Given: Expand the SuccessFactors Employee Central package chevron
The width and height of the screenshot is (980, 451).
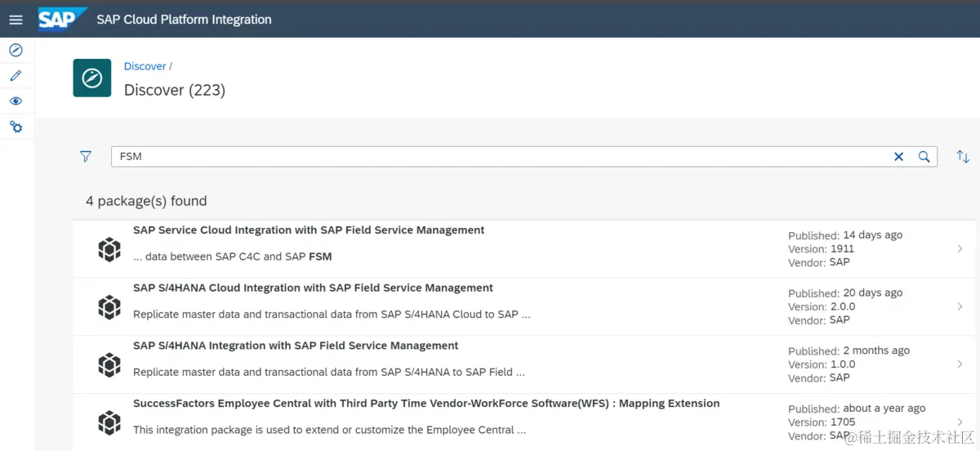Looking at the screenshot, I should pos(960,422).
